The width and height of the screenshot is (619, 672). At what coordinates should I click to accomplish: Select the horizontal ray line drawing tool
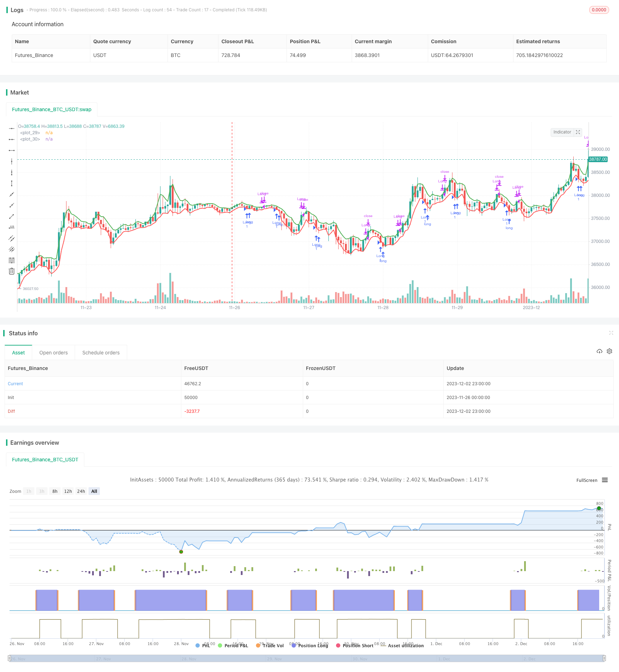tap(12, 139)
